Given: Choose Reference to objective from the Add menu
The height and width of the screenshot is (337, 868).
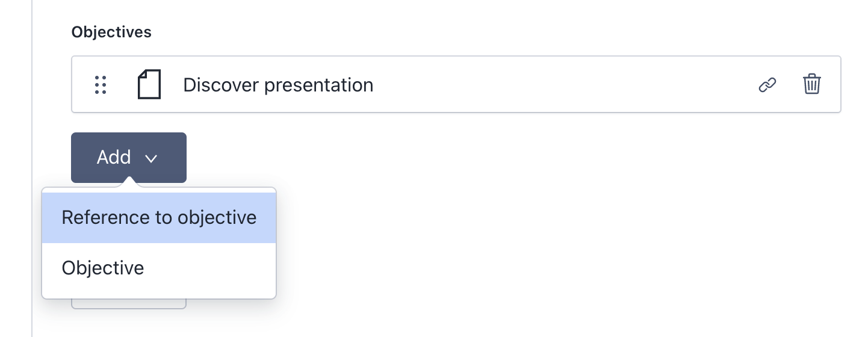Looking at the screenshot, I should tap(159, 217).
